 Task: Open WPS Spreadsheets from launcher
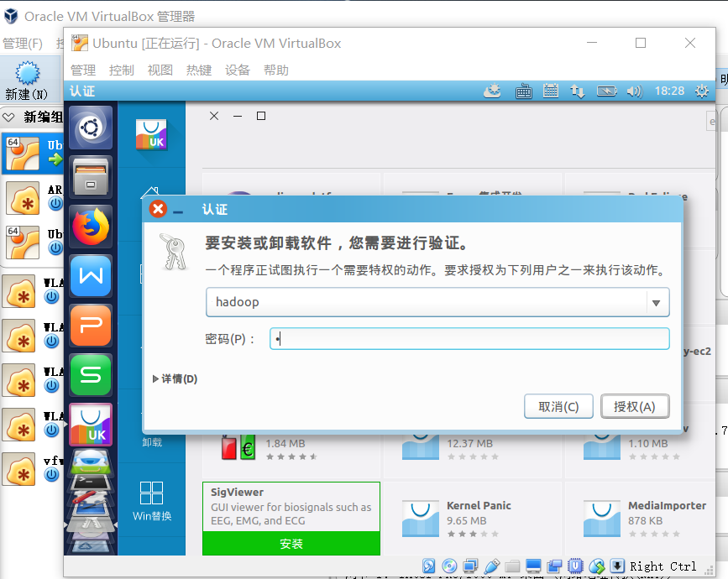click(91, 375)
